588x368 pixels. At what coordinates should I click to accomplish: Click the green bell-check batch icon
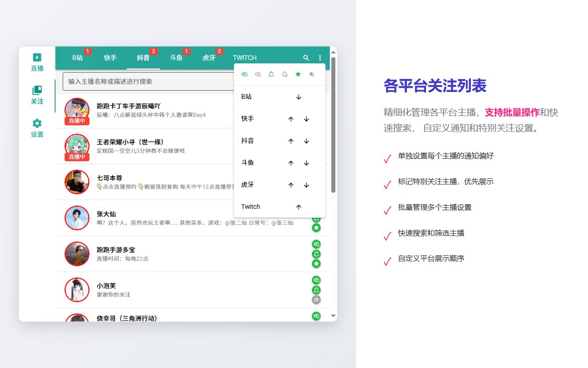tap(271, 74)
